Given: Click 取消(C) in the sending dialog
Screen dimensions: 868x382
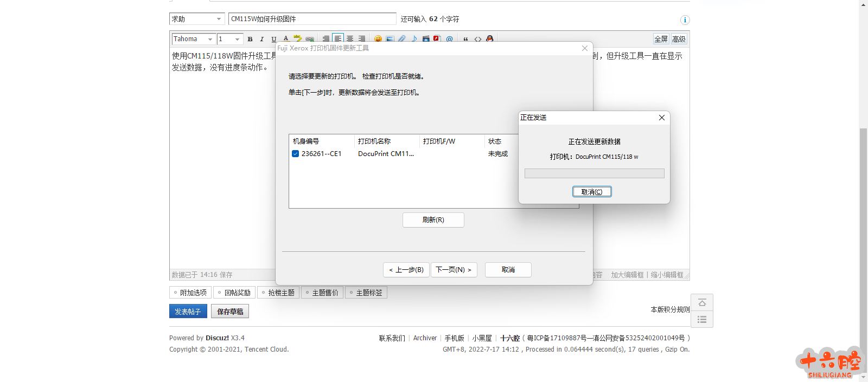Looking at the screenshot, I should tap(592, 192).
